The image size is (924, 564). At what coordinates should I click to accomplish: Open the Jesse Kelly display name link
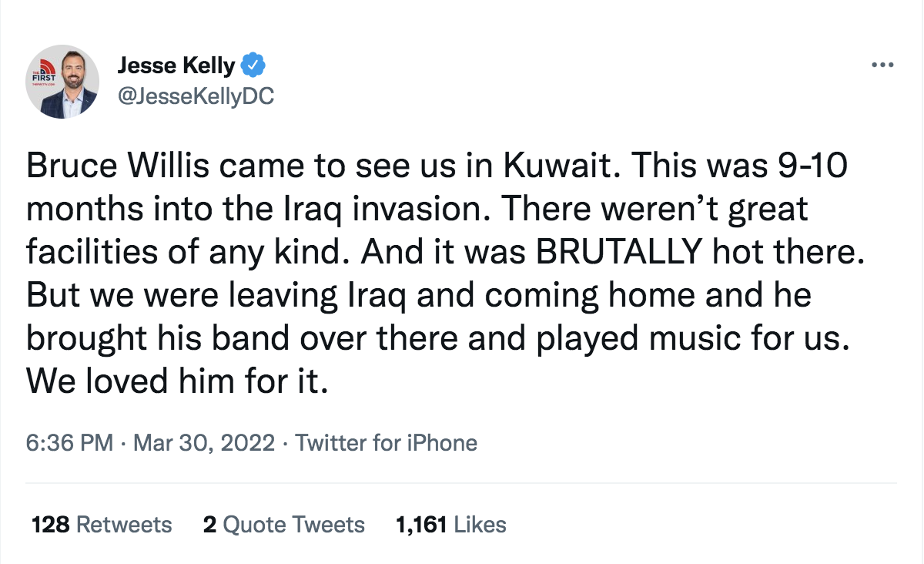(x=176, y=66)
